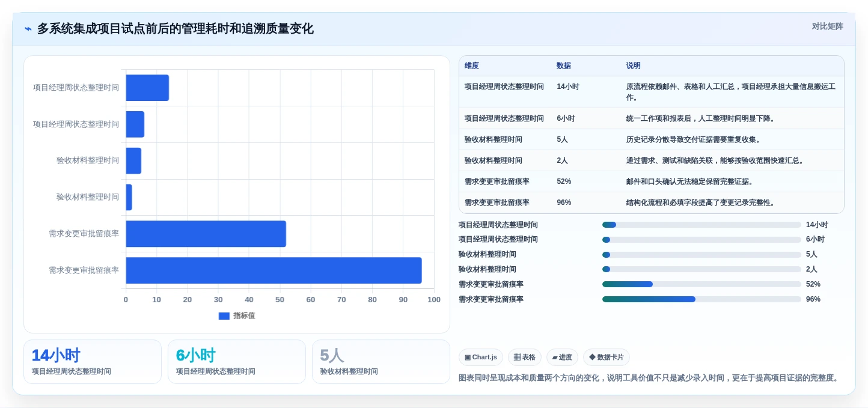Image resolution: width=868 pixels, height=408 pixels.
Task: Click the footer note starting 图表同时呈现成本和质量
Action: [x=649, y=378]
